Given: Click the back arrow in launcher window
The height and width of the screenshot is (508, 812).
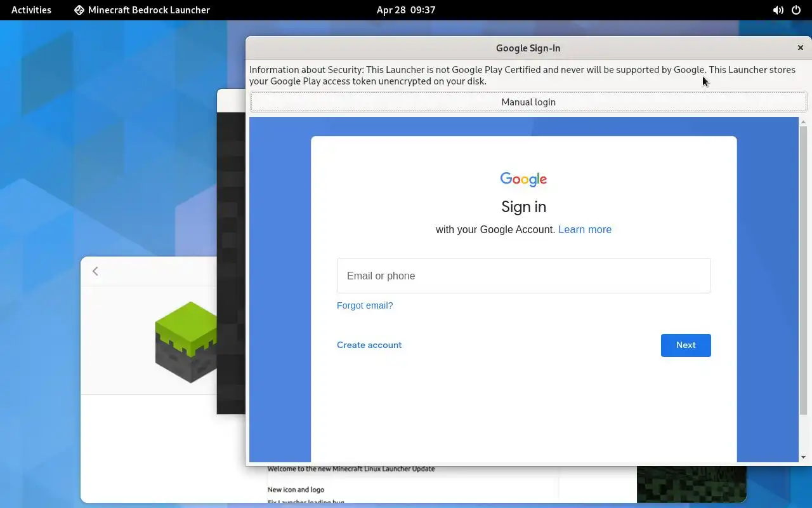Looking at the screenshot, I should click(x=95, y=271).
